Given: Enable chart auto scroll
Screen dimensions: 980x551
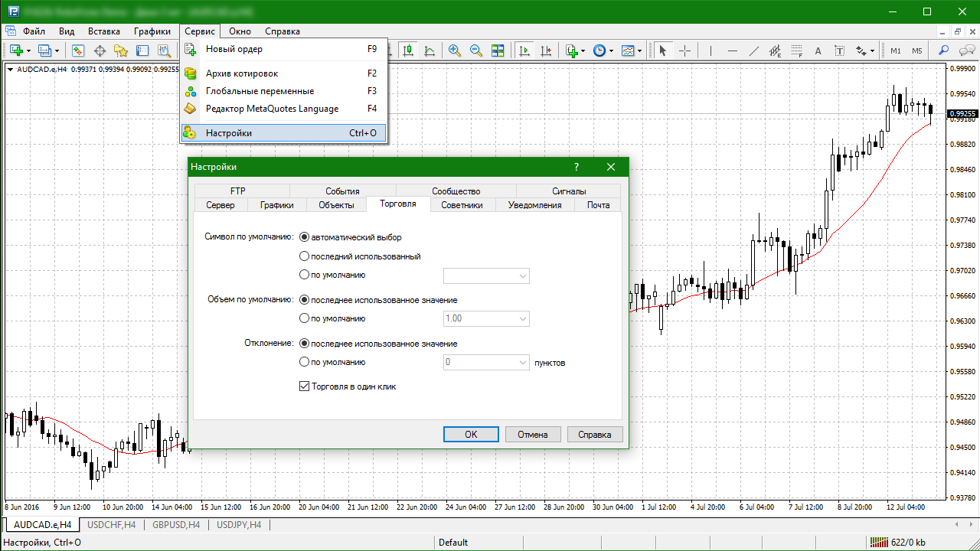Looking at the screenshot, I should click(524, 51).
